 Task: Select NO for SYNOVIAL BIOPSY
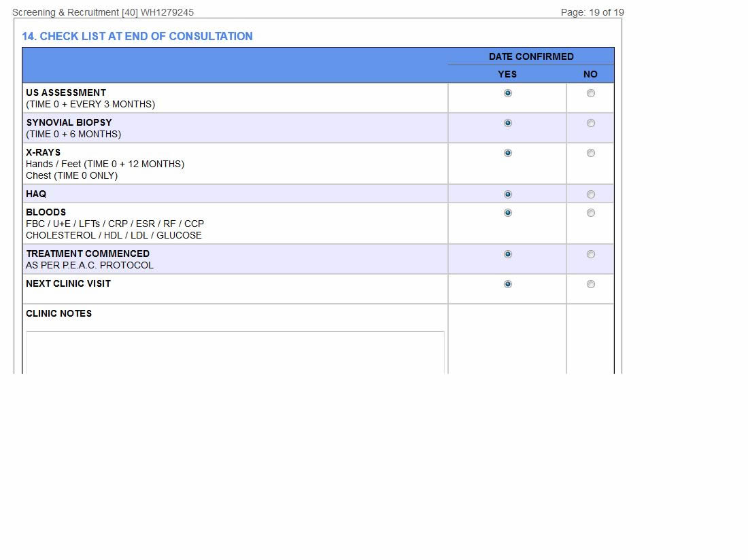click(590, 123)
